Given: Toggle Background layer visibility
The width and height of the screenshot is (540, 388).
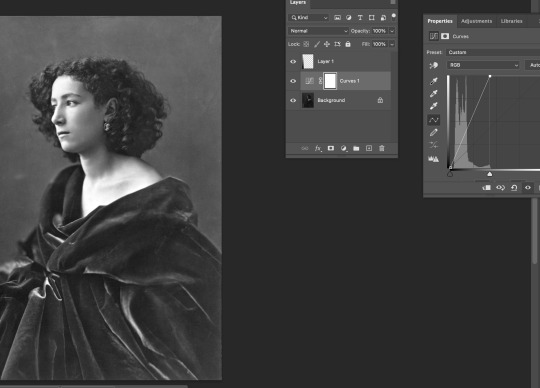Looking at the screenshot, I should [x=293, y=101].
